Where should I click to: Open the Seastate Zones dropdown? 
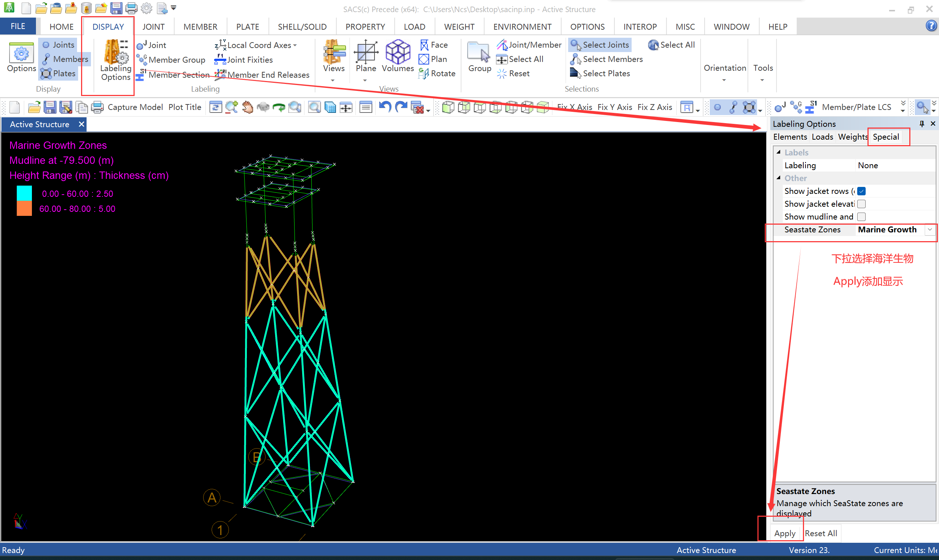pos(929,230)
